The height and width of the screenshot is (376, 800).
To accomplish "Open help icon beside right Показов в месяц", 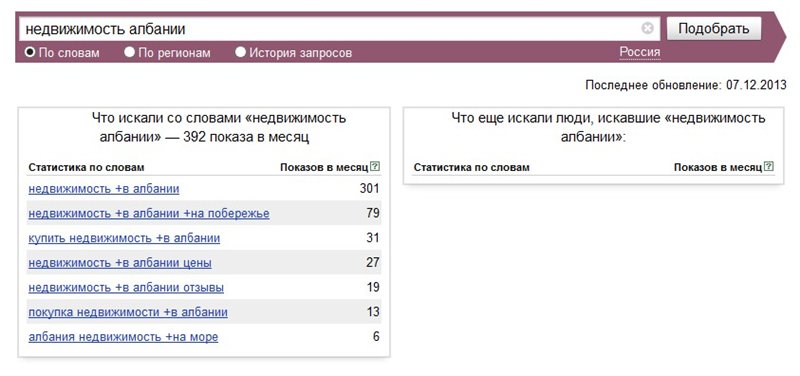I will click(769, 166).
